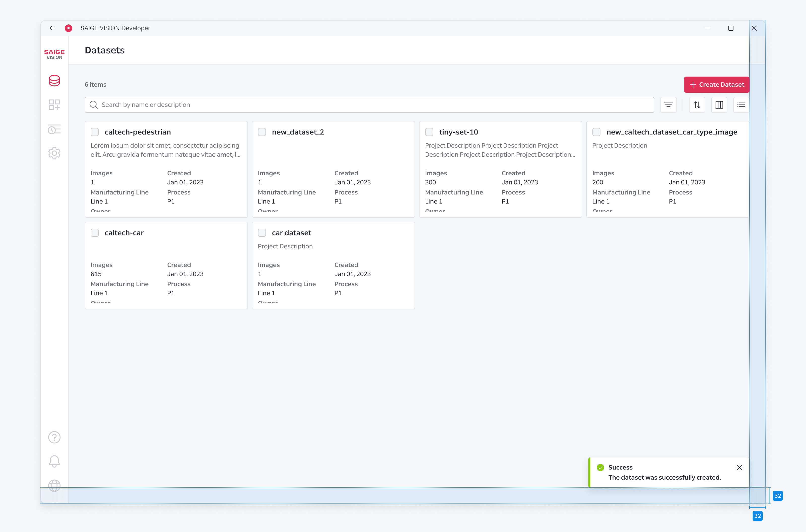Image resolution: width=806 pixels, height=532 pixels.
Task: Dismiss the Success notification with its X
Action: pos(740,468)
